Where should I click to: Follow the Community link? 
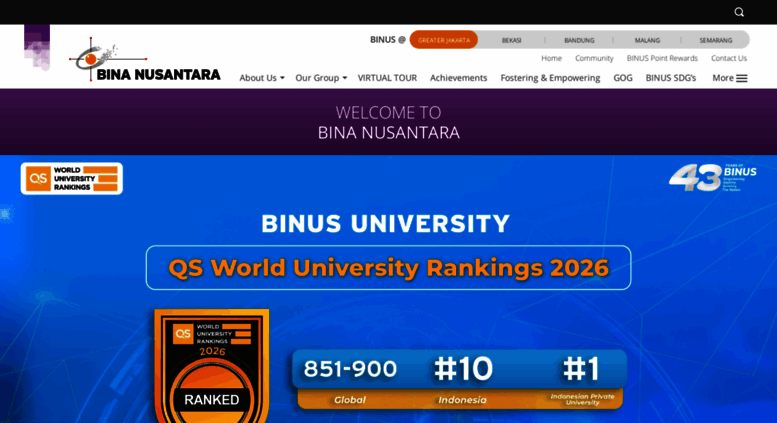pos(594,58)
